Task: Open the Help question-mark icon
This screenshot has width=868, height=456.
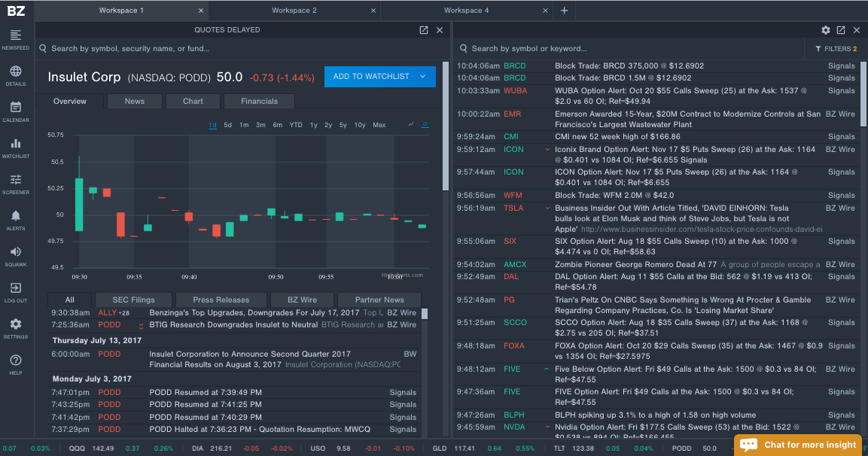Action: click(16, 360)
